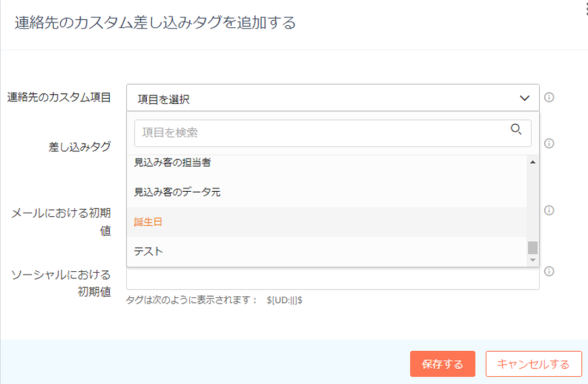Click scrollbar up arrow in dropdown list

[x=533, y=162]
